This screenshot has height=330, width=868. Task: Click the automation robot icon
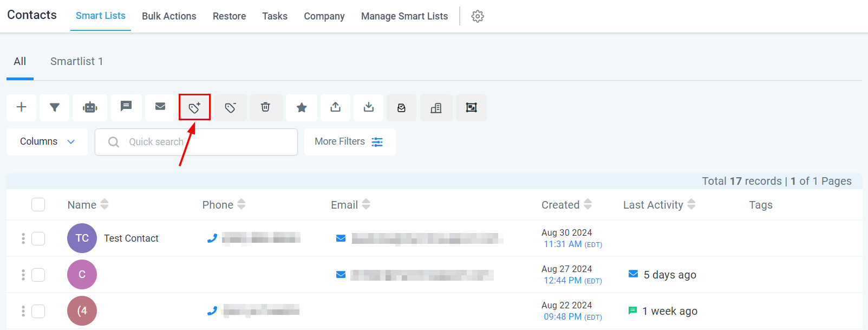(x=90, y=107)
